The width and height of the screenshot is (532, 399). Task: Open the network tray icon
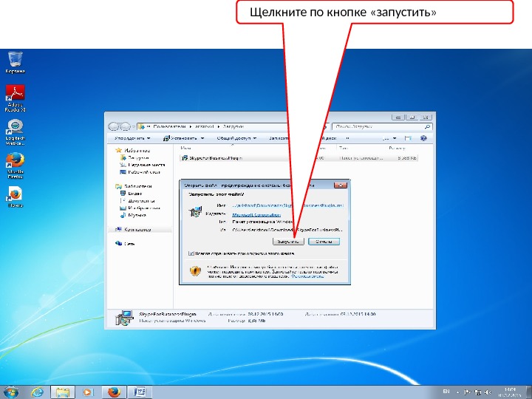[x=478, y=392]
